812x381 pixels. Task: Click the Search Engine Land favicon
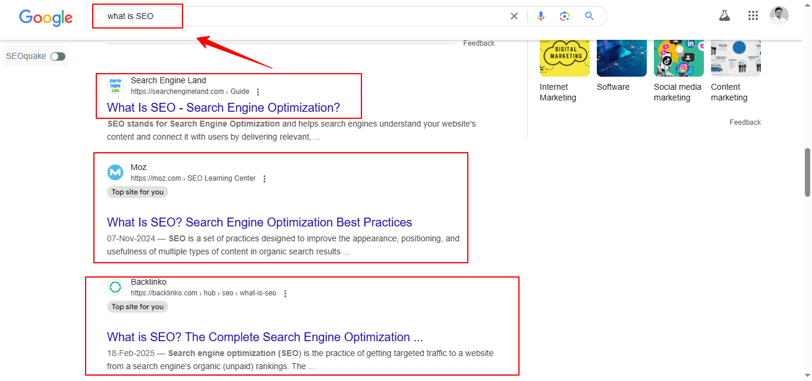115,85
